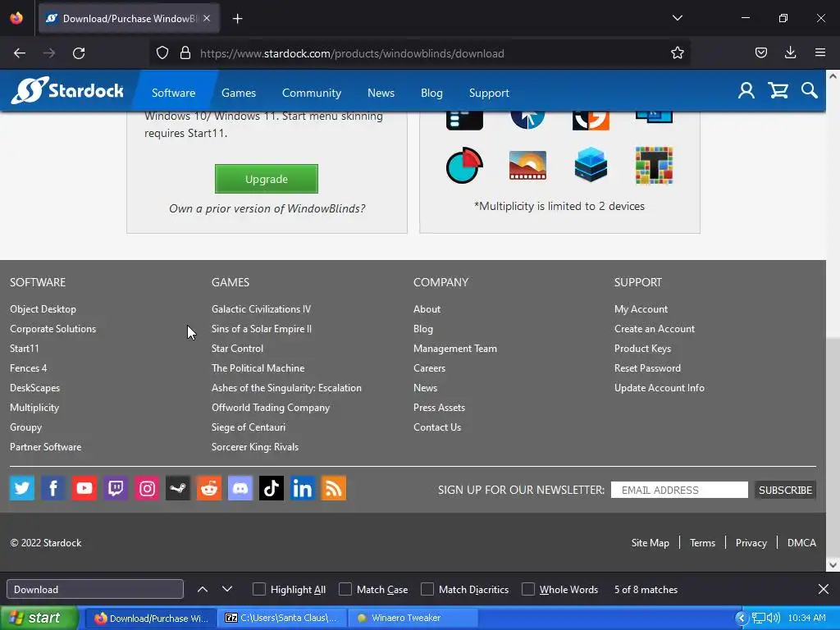Show hidden system tray icons
This screenshot has height=630, width=840.
click(x=742, y=619)
